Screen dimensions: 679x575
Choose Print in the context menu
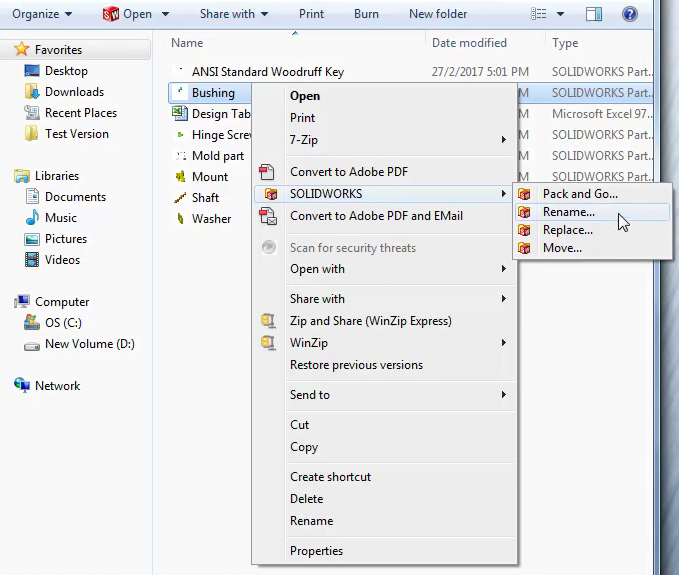click(x=302, y=118)
